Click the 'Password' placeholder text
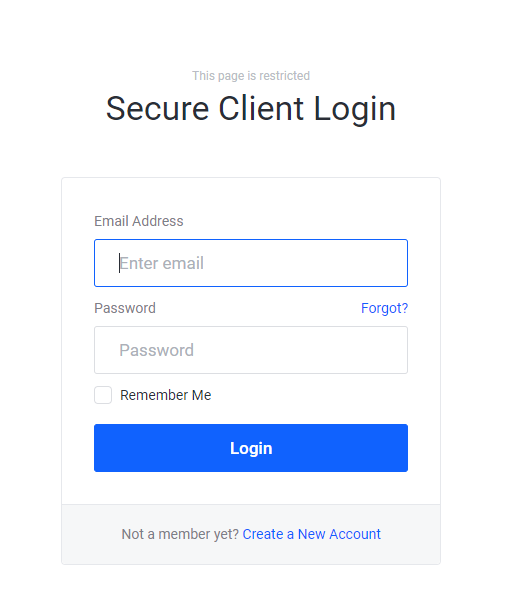The image size is (508, 612). (x=156, y=350)
